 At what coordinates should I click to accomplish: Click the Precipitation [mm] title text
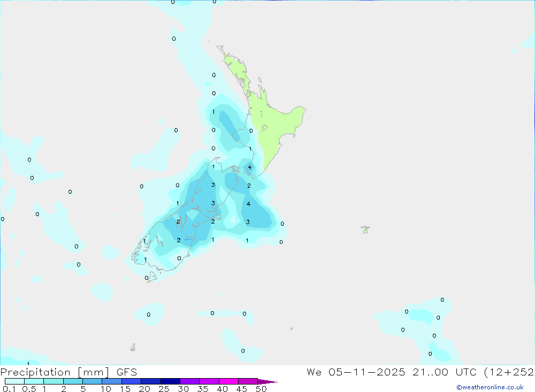click(x=55, y=372)
